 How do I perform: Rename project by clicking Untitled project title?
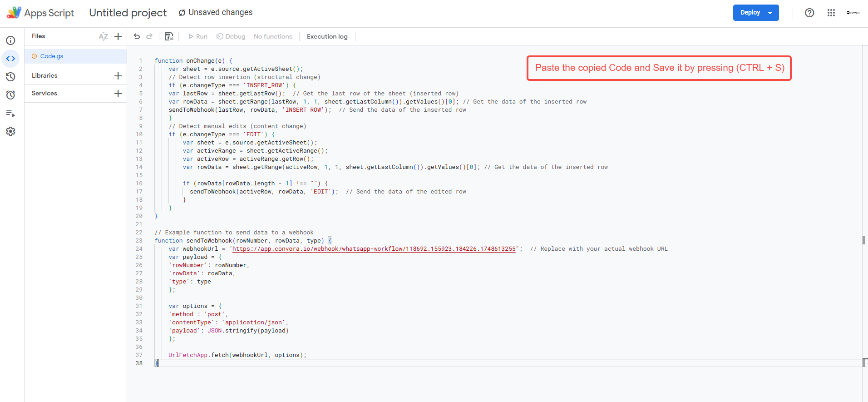128,13
